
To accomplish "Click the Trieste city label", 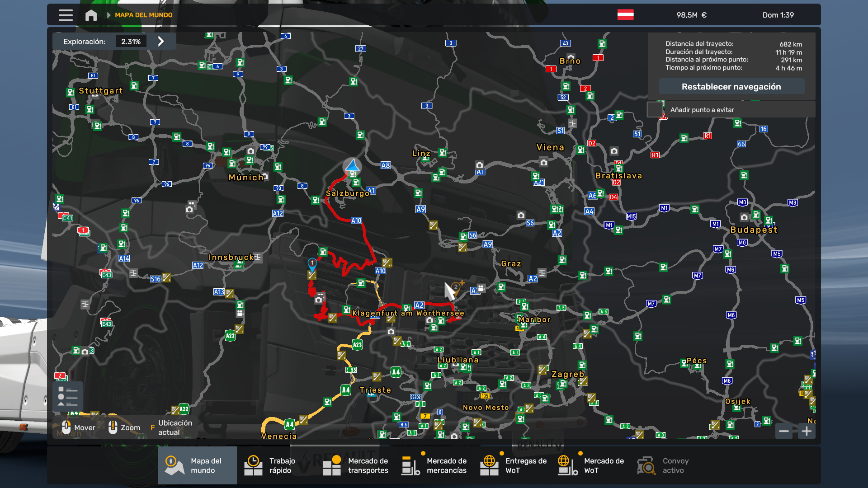I will (375, 390).
